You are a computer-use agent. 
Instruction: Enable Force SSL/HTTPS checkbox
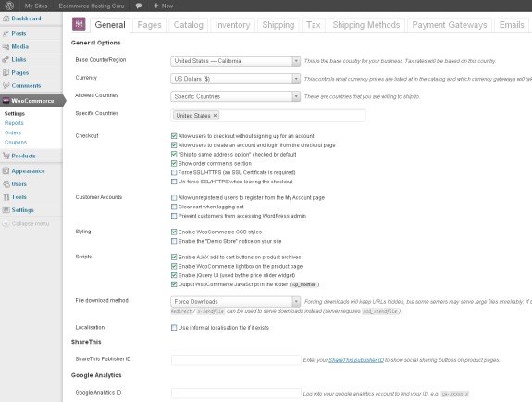click(174, 172)
